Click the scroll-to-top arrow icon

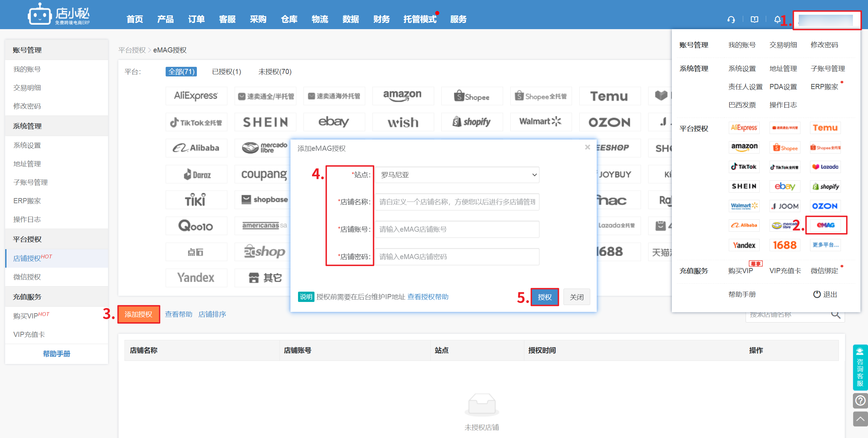click(x=860, y=419)
